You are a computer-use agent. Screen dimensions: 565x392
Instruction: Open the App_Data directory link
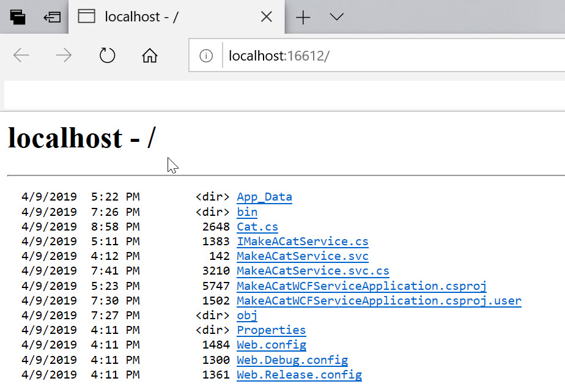pos(265,197)
